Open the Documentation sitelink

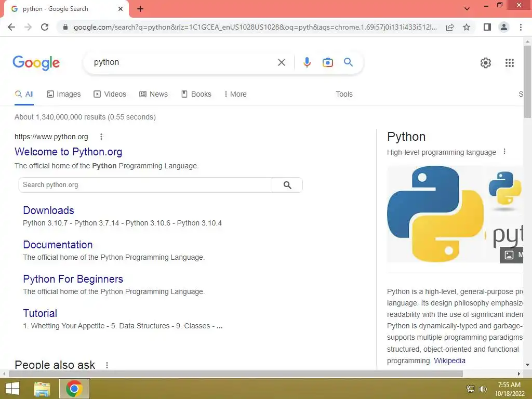point(58,245)
